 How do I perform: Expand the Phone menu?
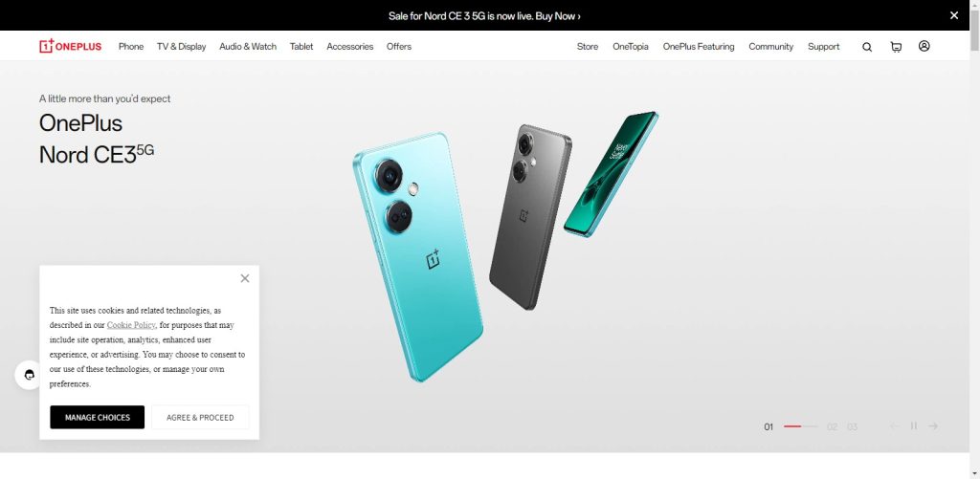click(130, 46)
